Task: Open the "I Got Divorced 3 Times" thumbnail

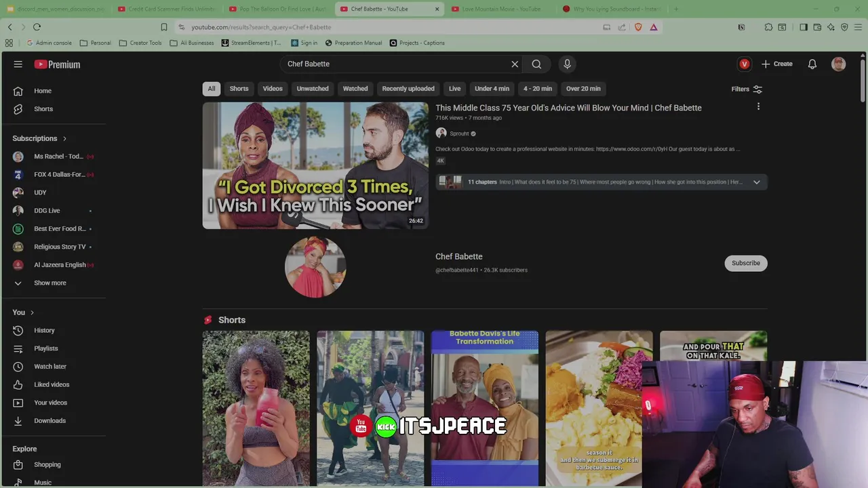Action: [x=315, y=165]
